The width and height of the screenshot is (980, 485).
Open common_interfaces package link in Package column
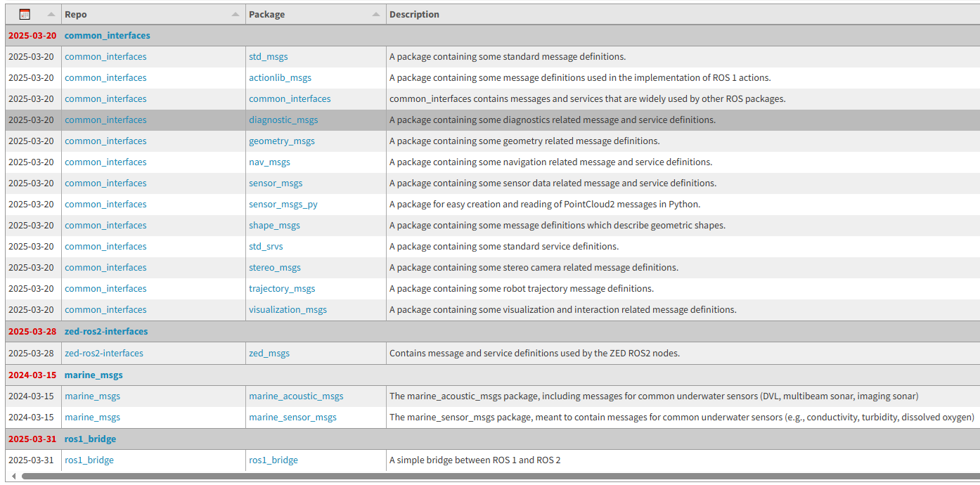coord(290,98)
